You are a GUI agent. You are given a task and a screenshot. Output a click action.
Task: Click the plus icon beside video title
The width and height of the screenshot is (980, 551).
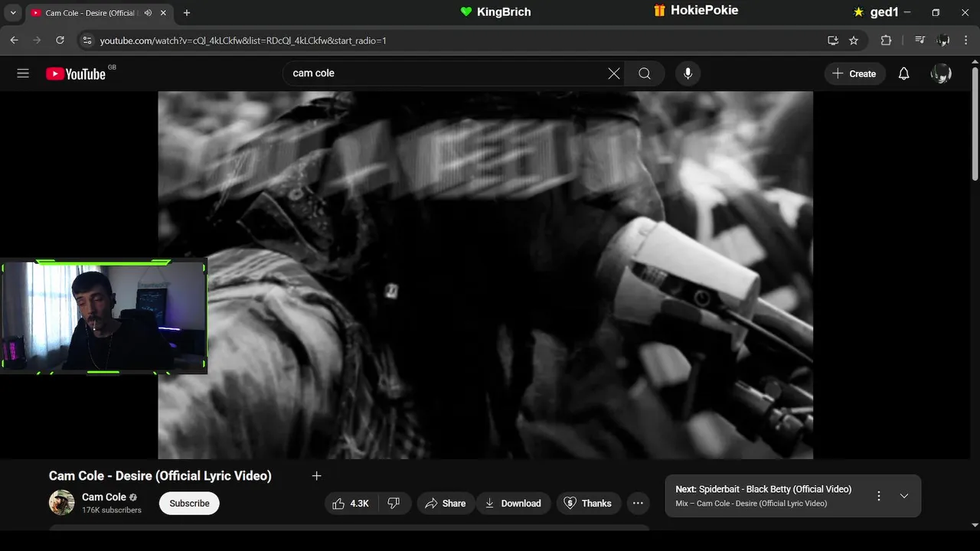click(x=316, y=476)
